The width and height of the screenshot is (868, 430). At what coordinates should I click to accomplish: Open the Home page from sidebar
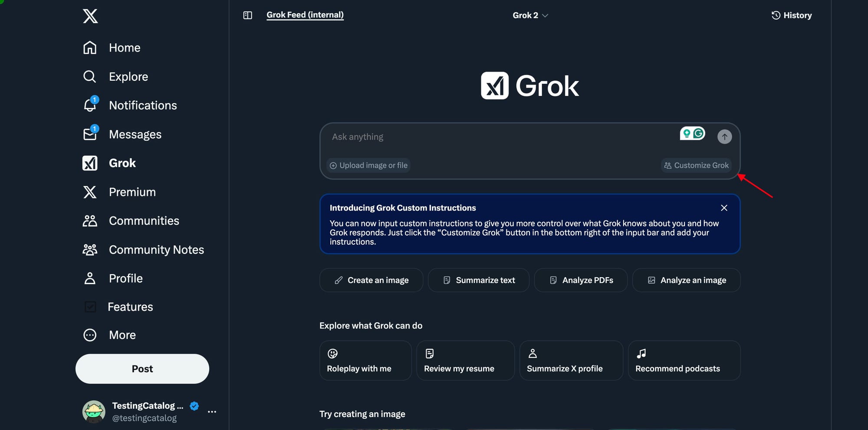pos(112,48)
